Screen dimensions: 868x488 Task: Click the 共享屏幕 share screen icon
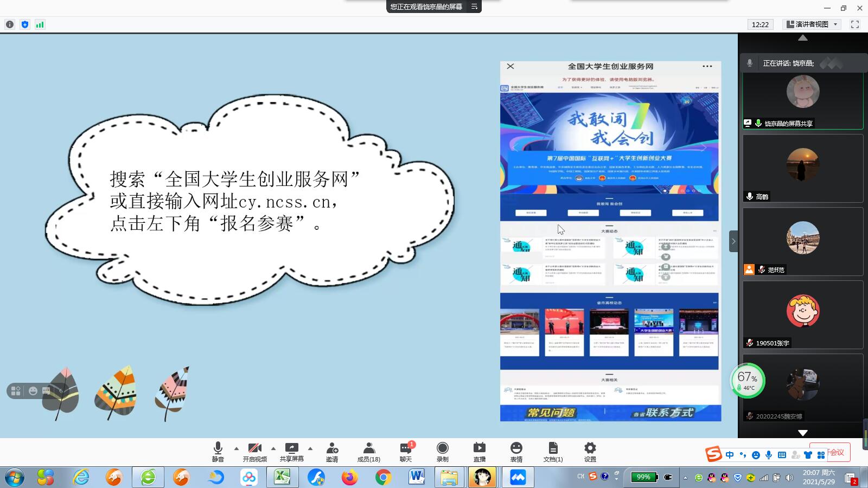coord(292,451)
